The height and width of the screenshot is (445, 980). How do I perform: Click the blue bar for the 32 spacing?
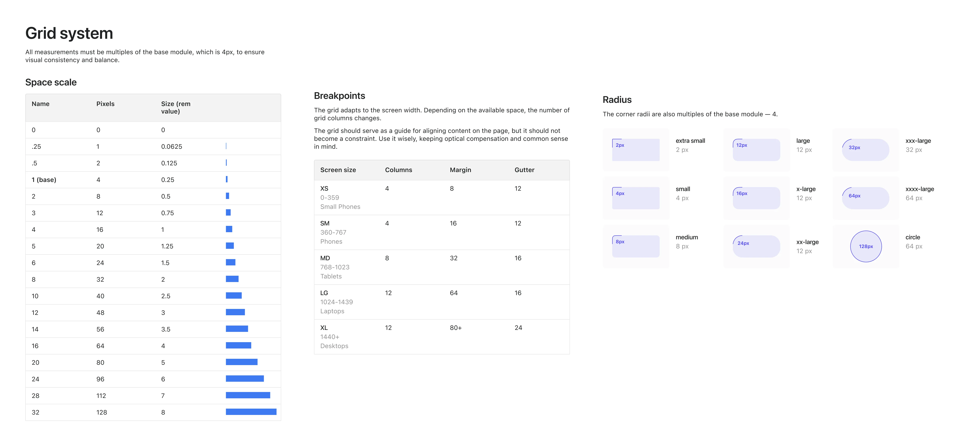[x=251, y=412]
